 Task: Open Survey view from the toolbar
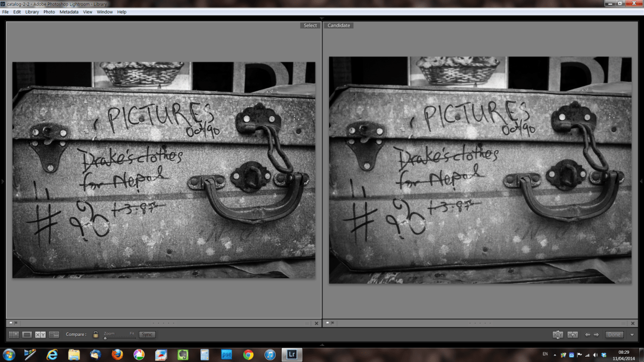[53, 334]
